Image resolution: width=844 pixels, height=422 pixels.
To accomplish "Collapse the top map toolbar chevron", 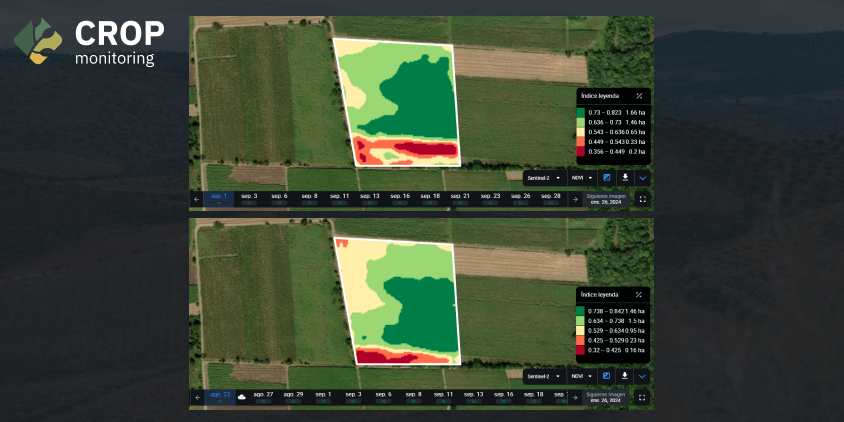I will point(642,178).
